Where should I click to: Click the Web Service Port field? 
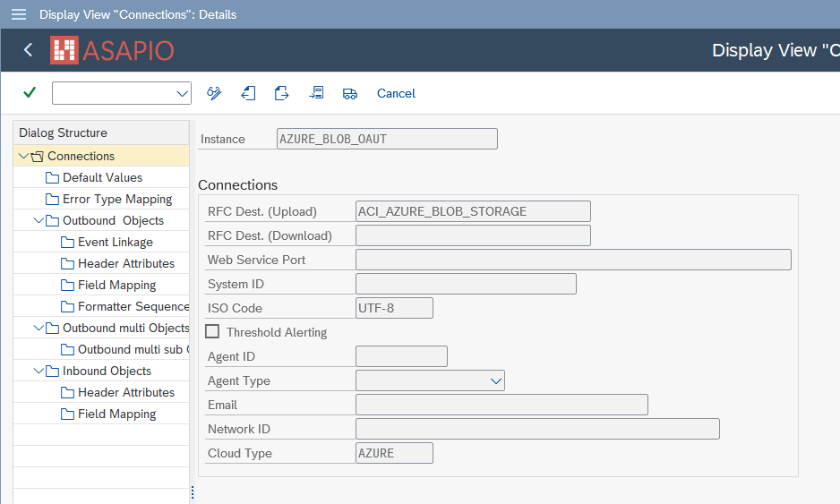click(573, 260)
